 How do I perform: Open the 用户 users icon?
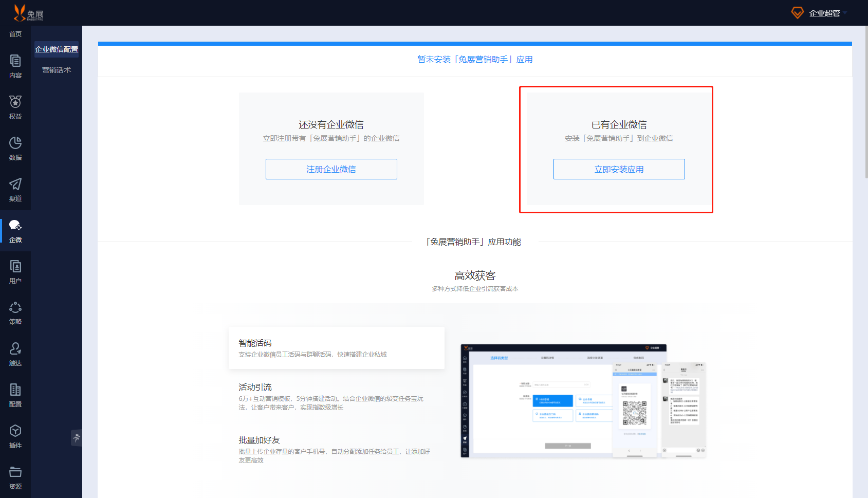(15, 266)
